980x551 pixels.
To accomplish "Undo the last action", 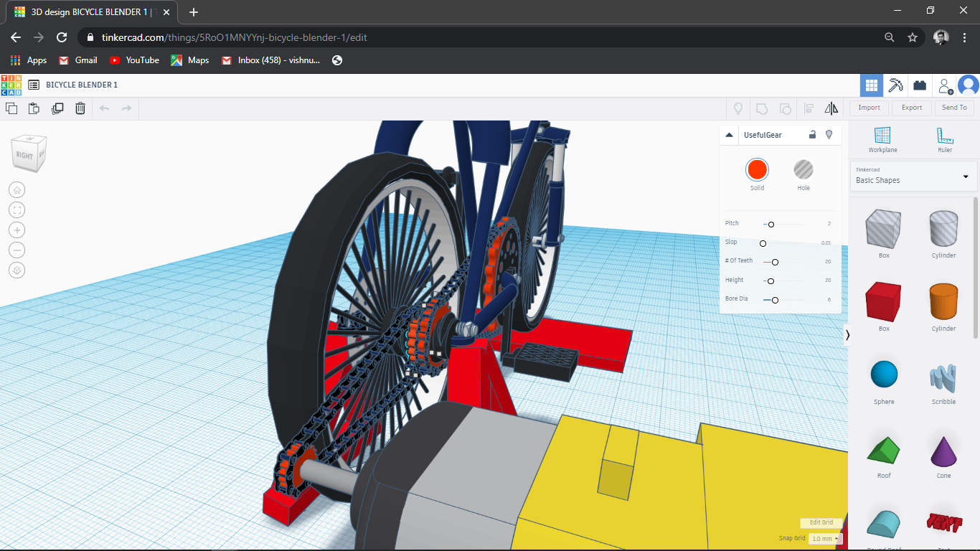I will tap(104, 108).
